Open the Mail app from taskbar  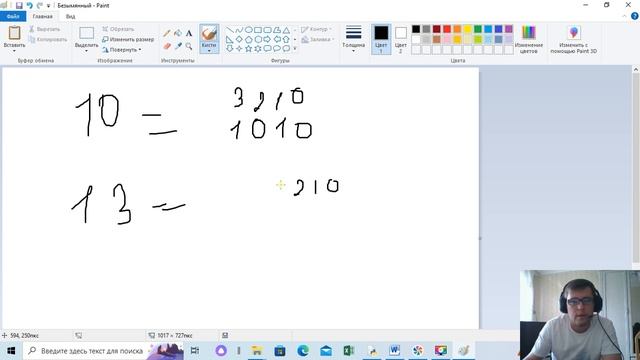pyautogui.click(x=326, y=351)
